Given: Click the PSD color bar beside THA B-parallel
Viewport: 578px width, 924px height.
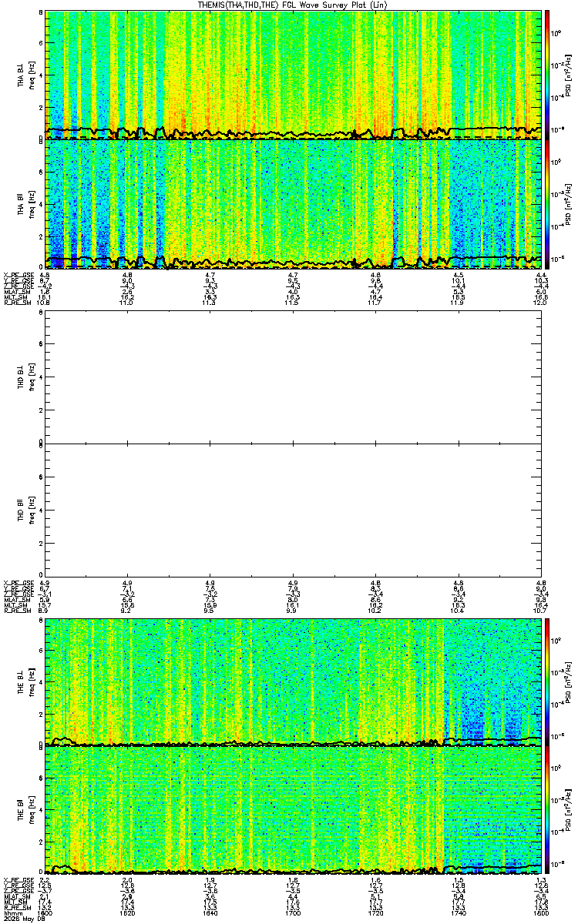Looking at the screenshot, I should (548, 203).
